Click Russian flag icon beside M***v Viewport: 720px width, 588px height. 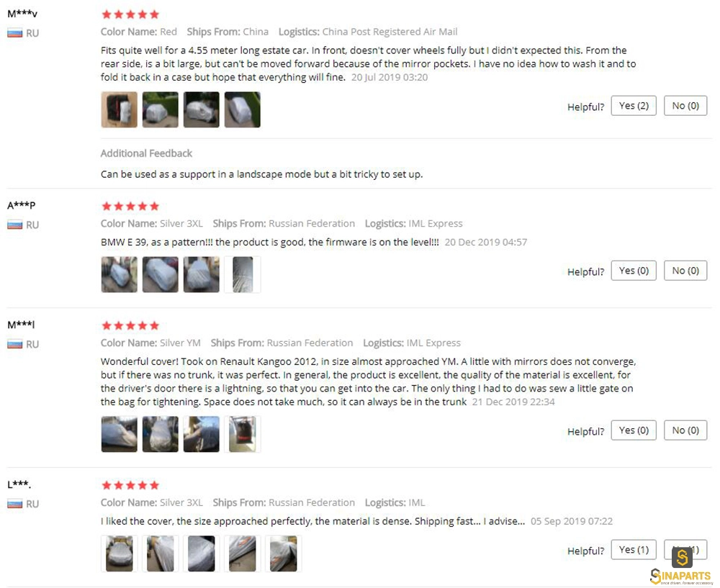pos(14,33)
